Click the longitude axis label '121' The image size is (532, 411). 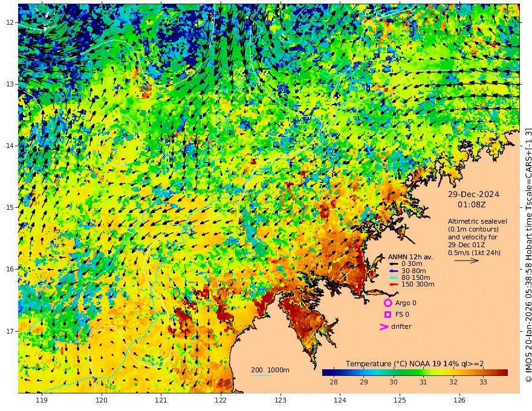pos(161,401)
